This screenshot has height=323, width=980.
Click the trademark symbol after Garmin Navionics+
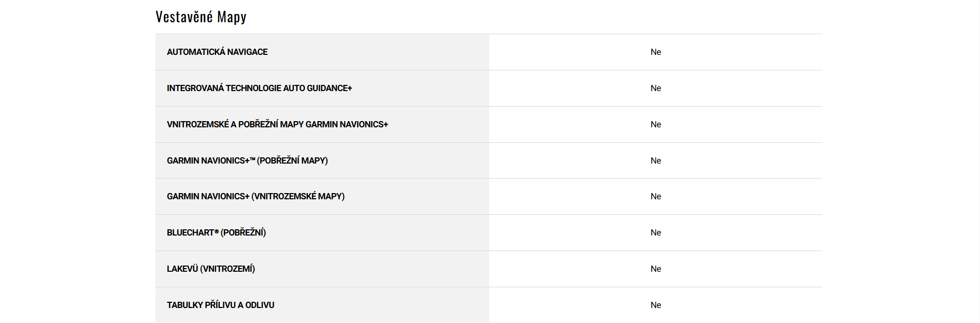[252, 159]
